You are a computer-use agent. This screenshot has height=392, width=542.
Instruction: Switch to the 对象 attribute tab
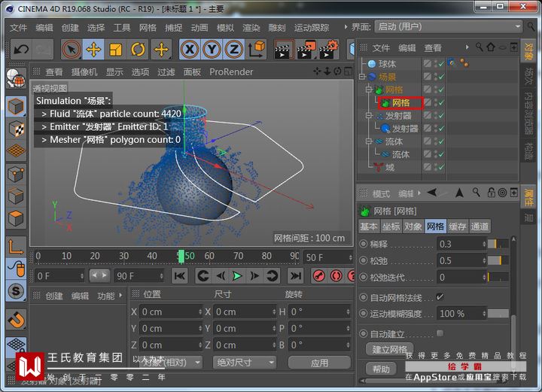click(413, 226)
